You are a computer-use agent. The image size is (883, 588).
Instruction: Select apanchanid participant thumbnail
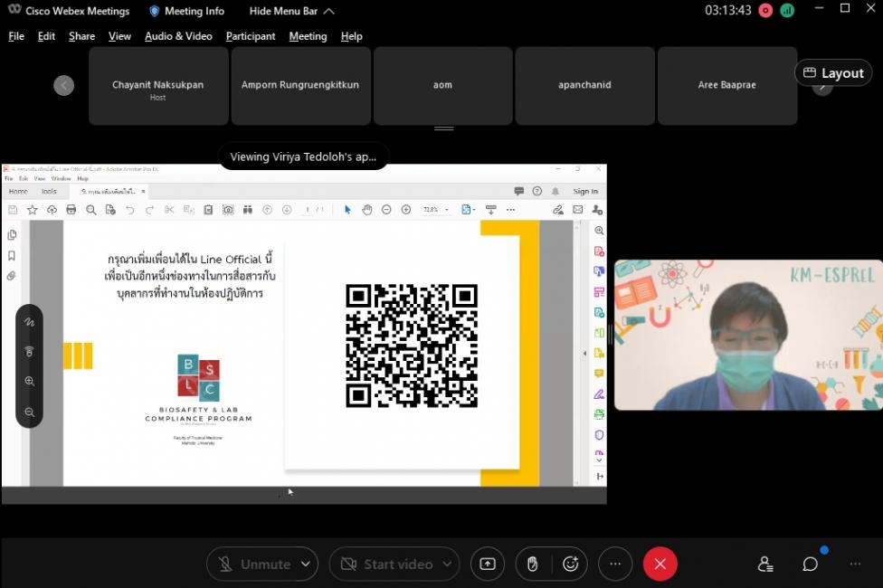coord(584,86)
